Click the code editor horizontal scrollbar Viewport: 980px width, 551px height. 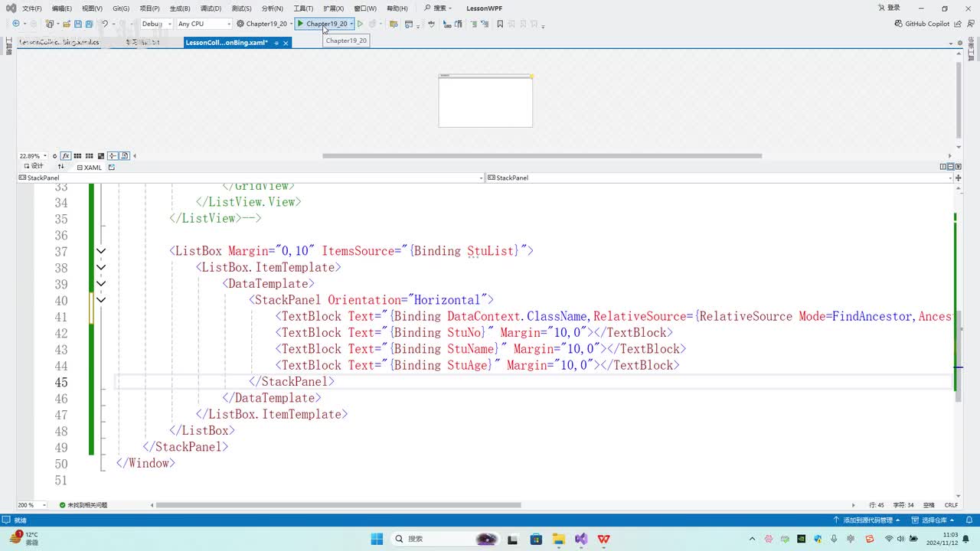click(338, 505)
